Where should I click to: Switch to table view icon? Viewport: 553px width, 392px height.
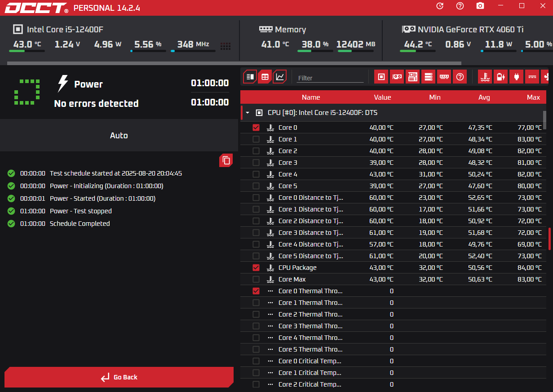coord(265,77)
